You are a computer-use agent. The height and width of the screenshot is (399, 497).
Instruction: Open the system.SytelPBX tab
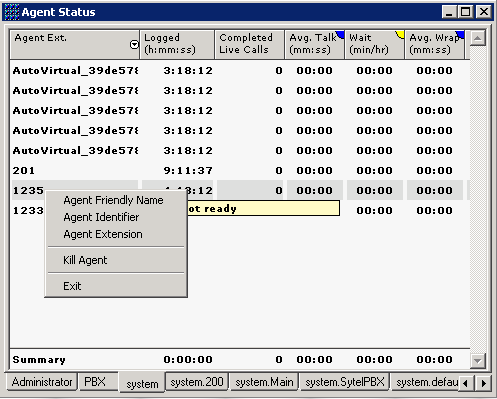[345, 382]
